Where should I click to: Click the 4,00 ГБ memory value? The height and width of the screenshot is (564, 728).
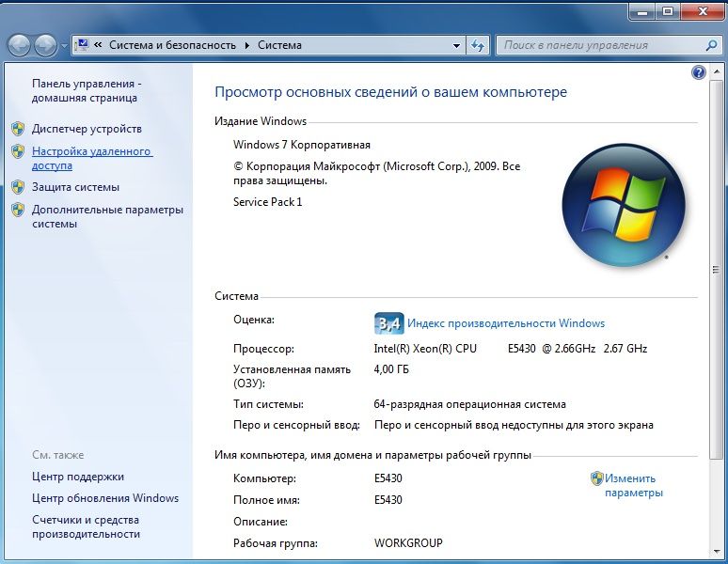click(391, 369)
